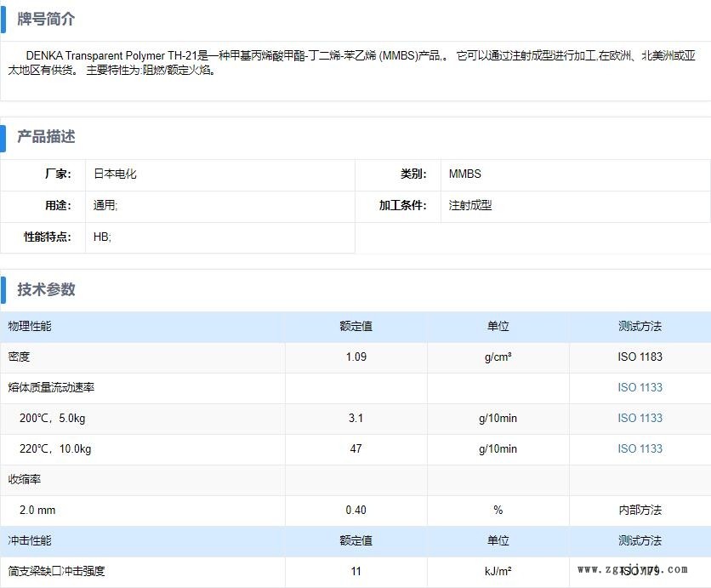Click the 测试方法 header in the 物理性能 row
This screenshot has height=588, width=711.
[x=640, y=326]
